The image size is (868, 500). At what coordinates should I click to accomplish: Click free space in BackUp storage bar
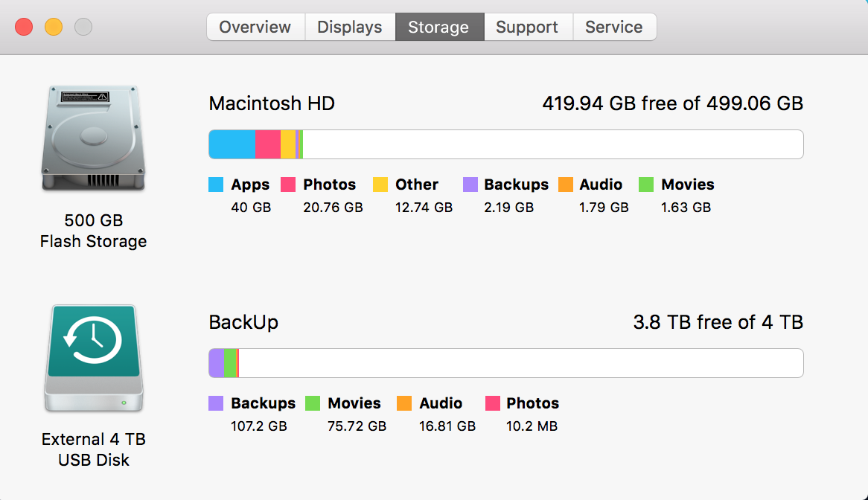click(x=521, y=363)
